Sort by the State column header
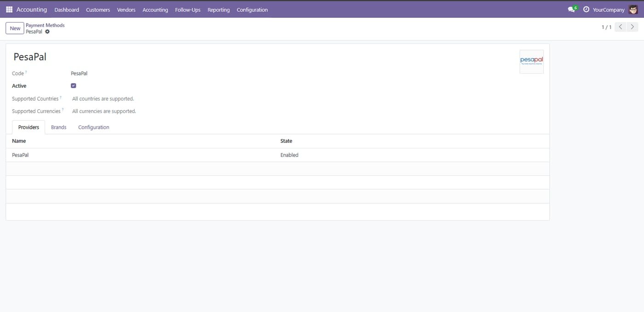This screenshot has width=644, height=312. pyautogui.click(x=286, y=141)
